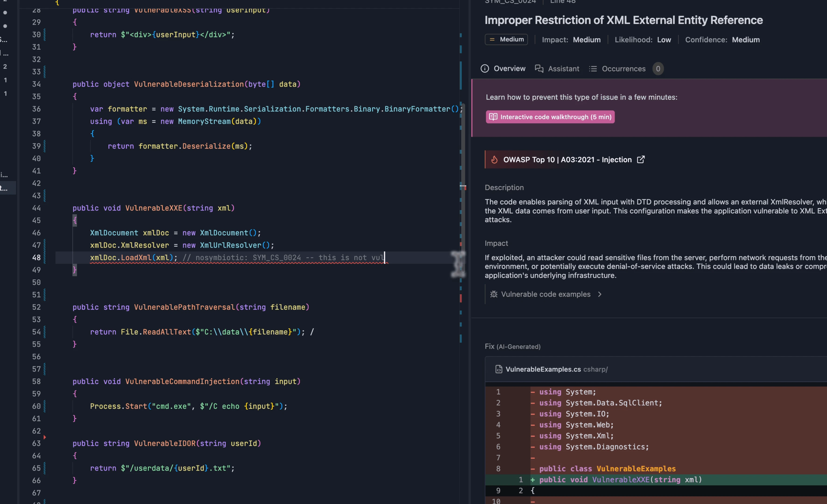Open the Occurrences tab count badge
The height and width of the screenshot is (504, 827).
658,69
